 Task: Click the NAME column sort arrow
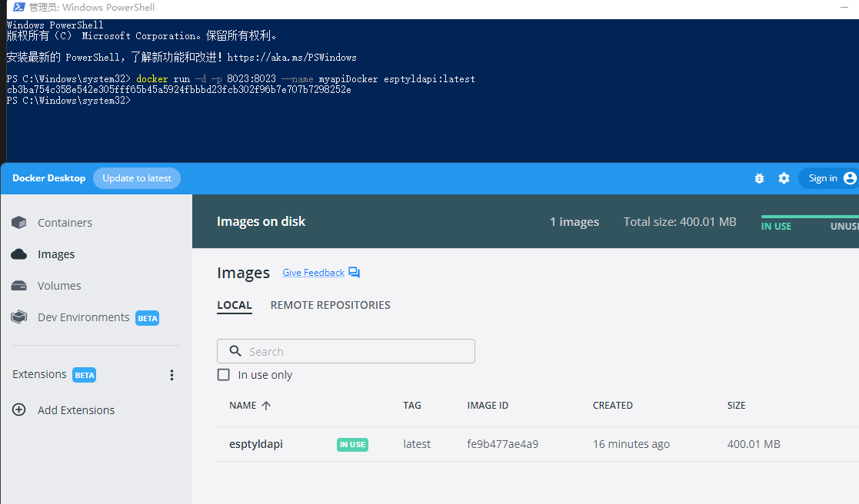[x=266, y=406]
